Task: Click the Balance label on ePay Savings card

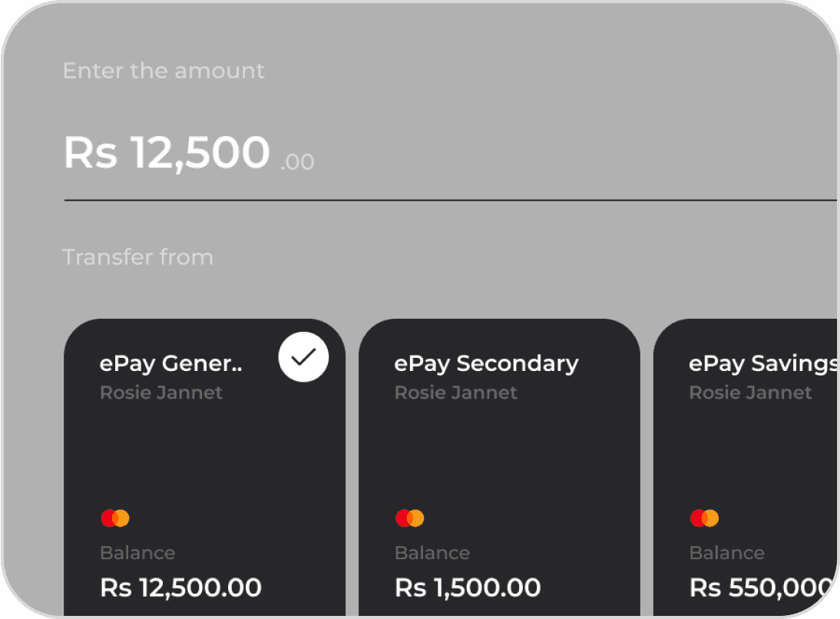Action: point(726,553)
